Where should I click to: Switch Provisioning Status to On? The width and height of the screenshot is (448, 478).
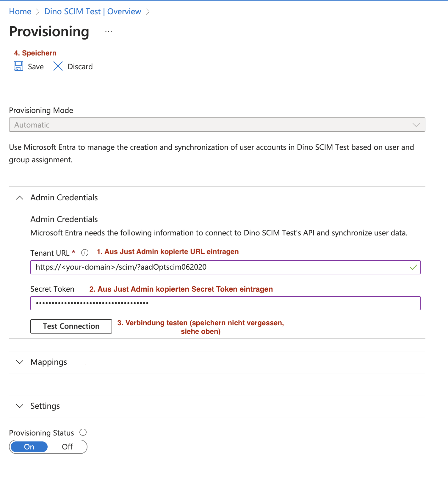[29, 447]
